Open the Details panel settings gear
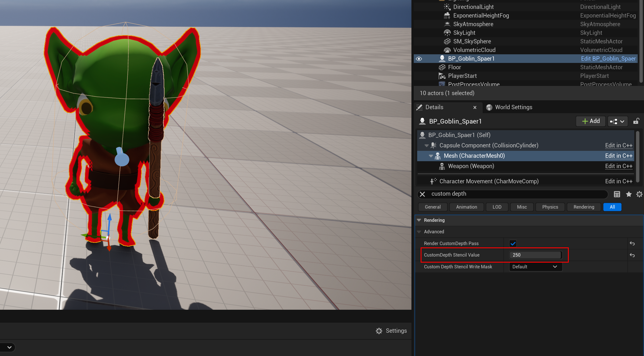This screenshot has width=644, height=356. pos(639,194)
